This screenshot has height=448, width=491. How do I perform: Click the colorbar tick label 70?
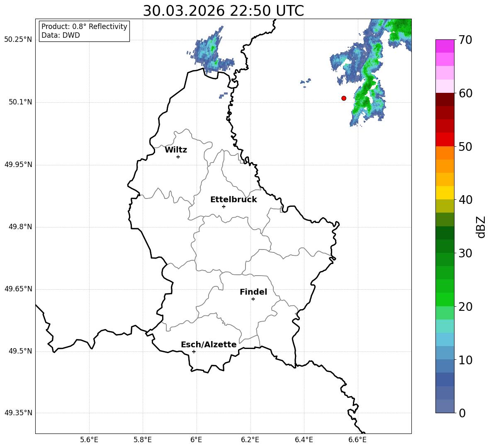point(465,40)
